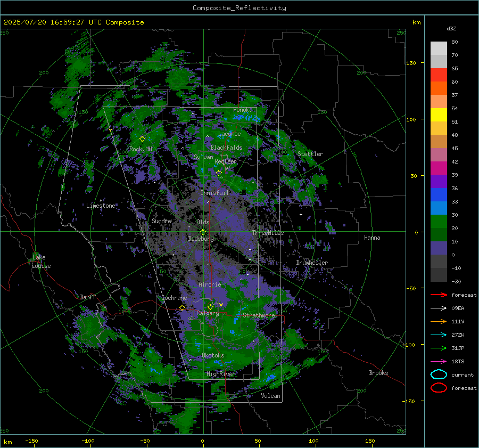This screenshot has width=479, height=448.
Task: Click the ThreeHills label
Action: tap(268, 233)
